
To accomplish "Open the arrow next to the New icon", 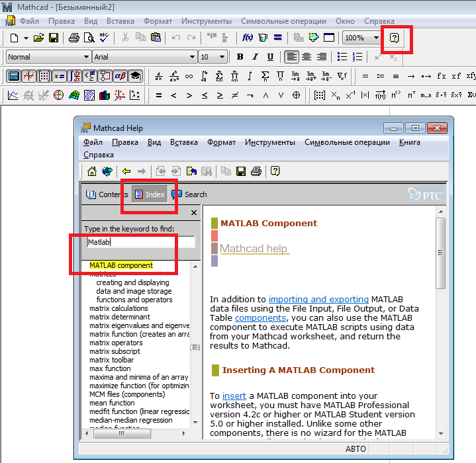I will [x=26, y=38].
